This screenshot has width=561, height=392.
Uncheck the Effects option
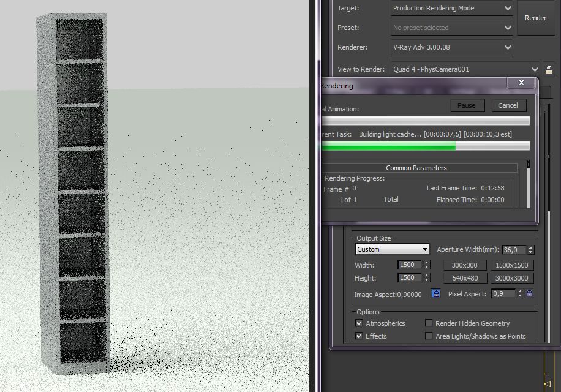(x=360, y=336)
